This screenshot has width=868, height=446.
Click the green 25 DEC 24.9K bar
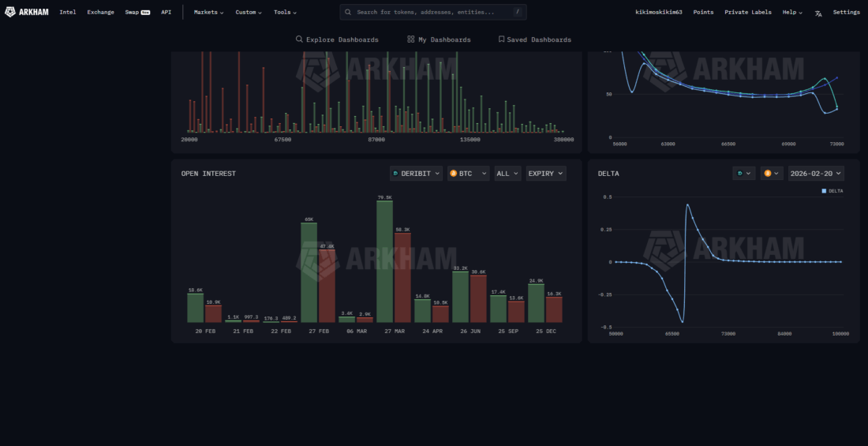click(537, 303)
